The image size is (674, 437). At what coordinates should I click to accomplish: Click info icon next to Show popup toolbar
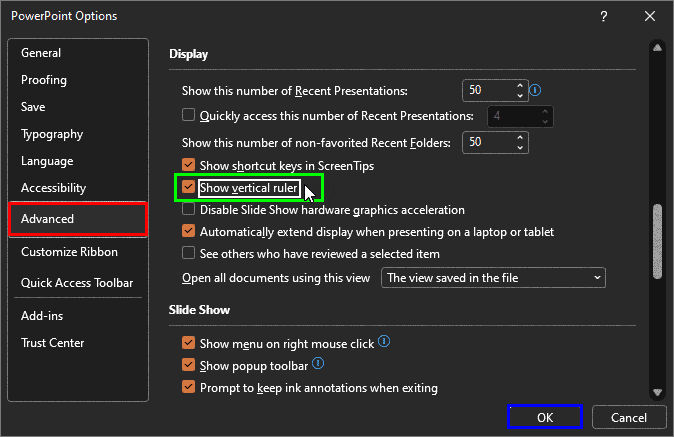(318, 364)
